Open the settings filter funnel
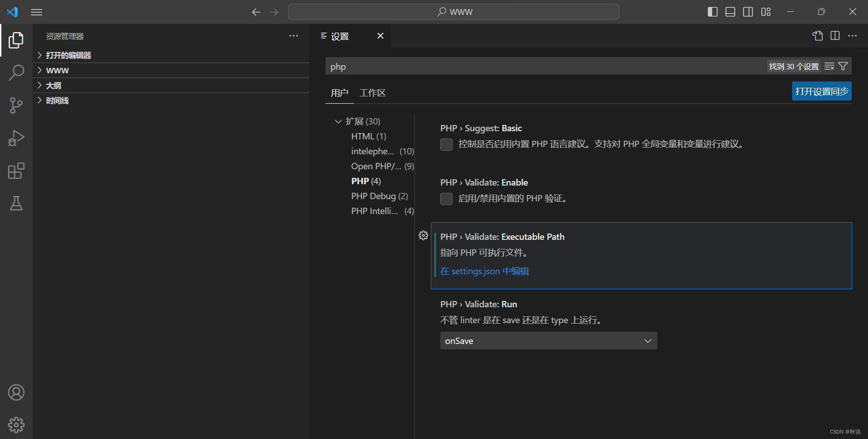The image size is (868, 439). [x=843, y=67]
